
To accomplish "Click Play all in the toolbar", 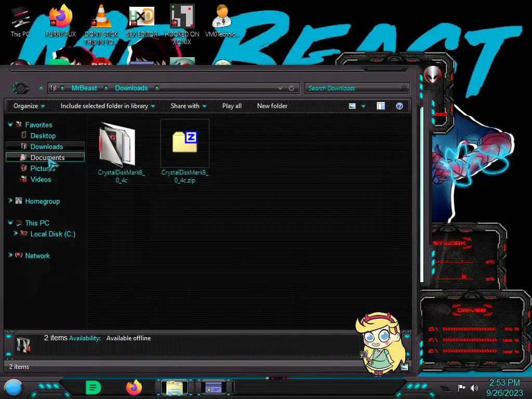I will point(232,106).
